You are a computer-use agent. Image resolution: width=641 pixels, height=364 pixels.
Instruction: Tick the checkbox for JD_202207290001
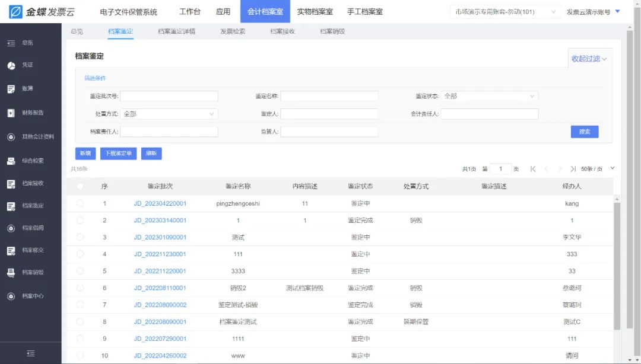[80, 339]
